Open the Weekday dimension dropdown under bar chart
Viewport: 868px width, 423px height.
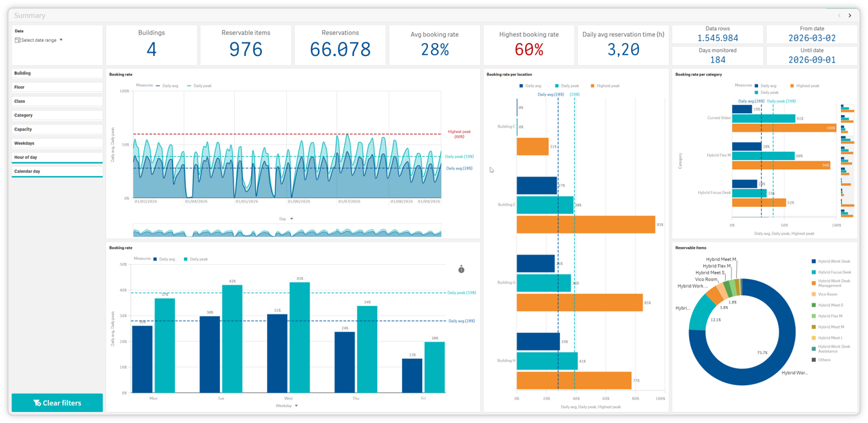click(286, 406)
